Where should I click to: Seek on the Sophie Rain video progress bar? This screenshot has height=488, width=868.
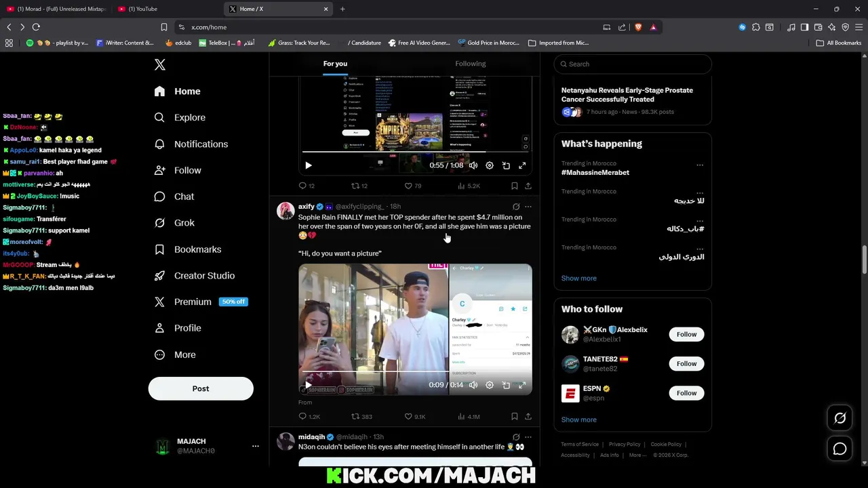(x=415, y=371)
